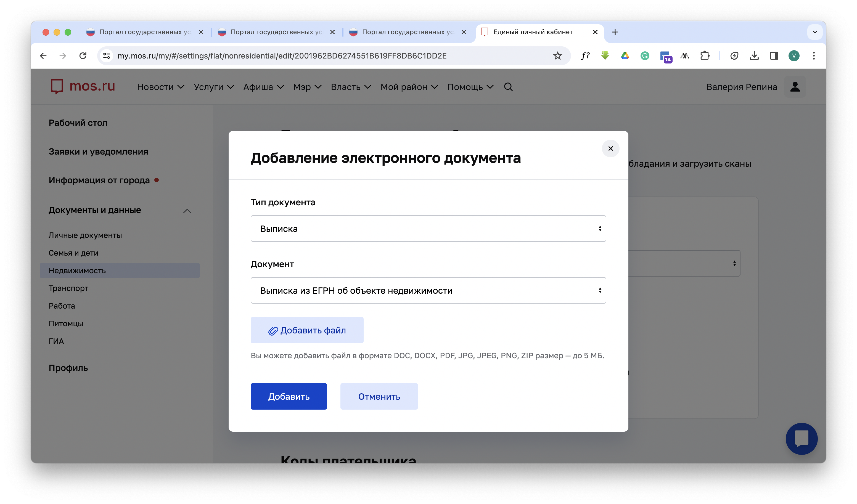Click user name Валерия Репина
Screen dimensions: 857x504
pos(741,87)
